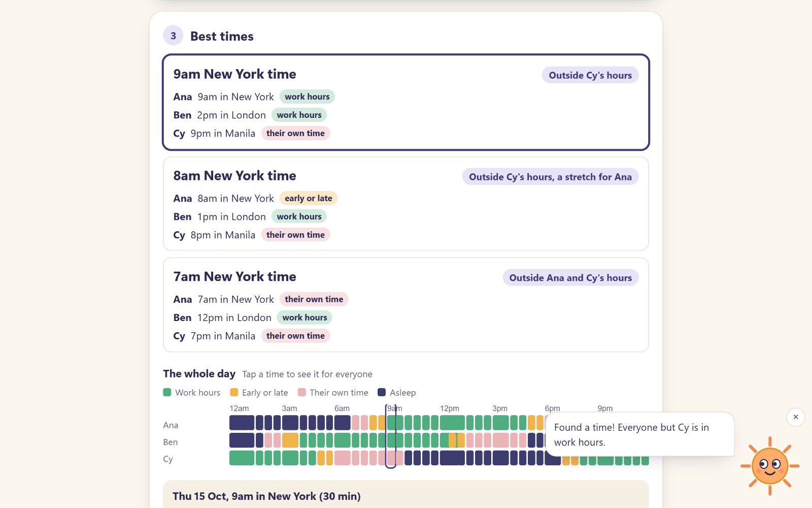Tap the 12am label on the timeline

tap(239, 408)
